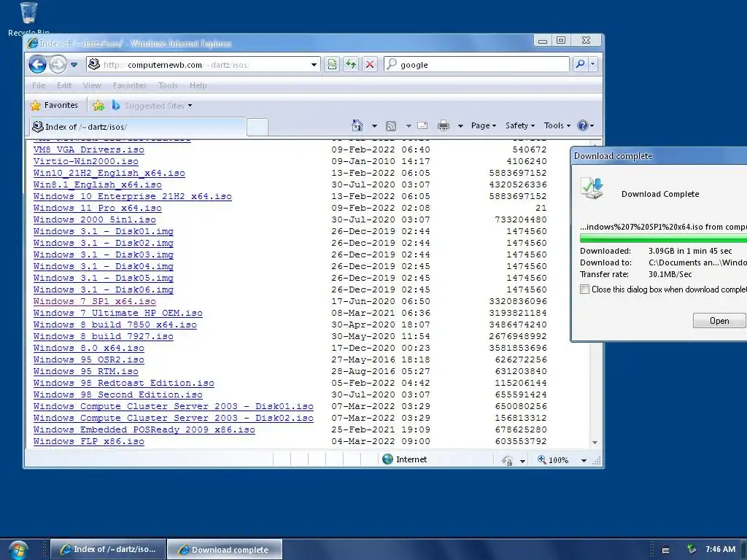This screenshot has width=747, height=560.
Task: Click the on-screen keyboard tray icon
Action: pos(666,550)
